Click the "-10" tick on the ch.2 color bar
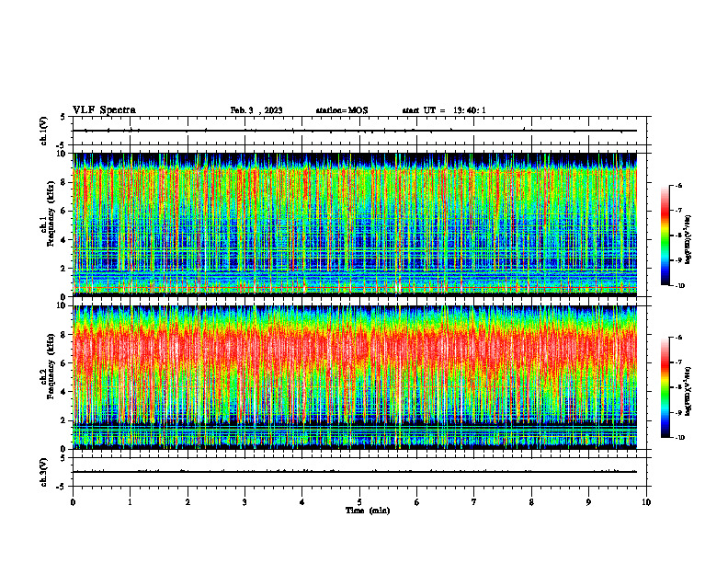Image resolution: width=728 pixels, height=563 pixels. pyautogui.click(x=679, y=437)
